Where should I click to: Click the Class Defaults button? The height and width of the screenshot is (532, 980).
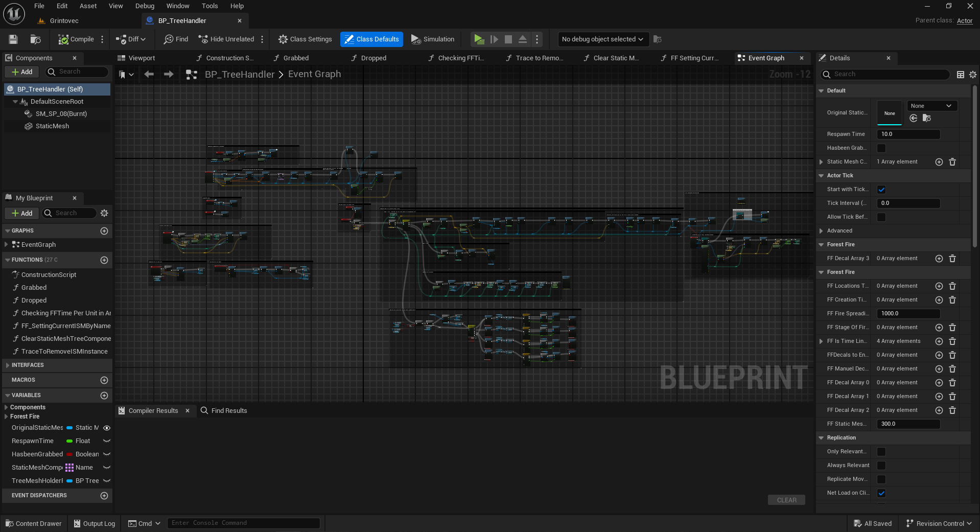[x=371, y=39]
